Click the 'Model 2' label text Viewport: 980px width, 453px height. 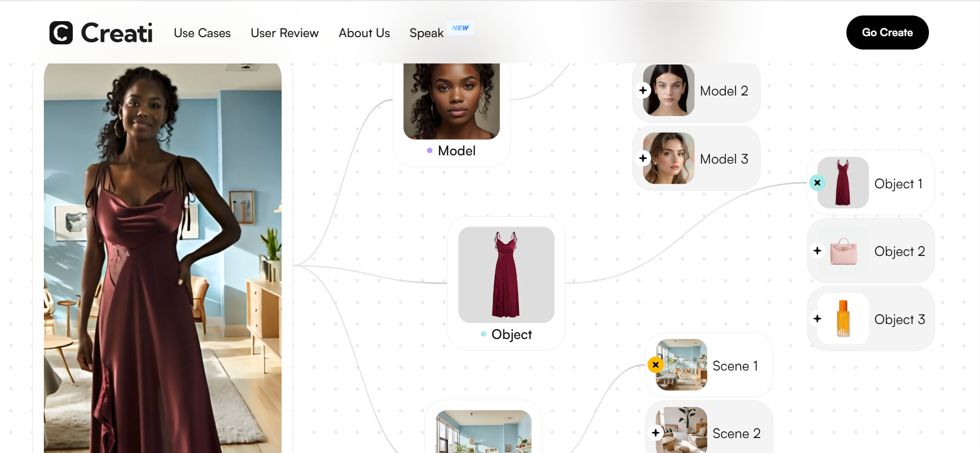tap(724, 91)
